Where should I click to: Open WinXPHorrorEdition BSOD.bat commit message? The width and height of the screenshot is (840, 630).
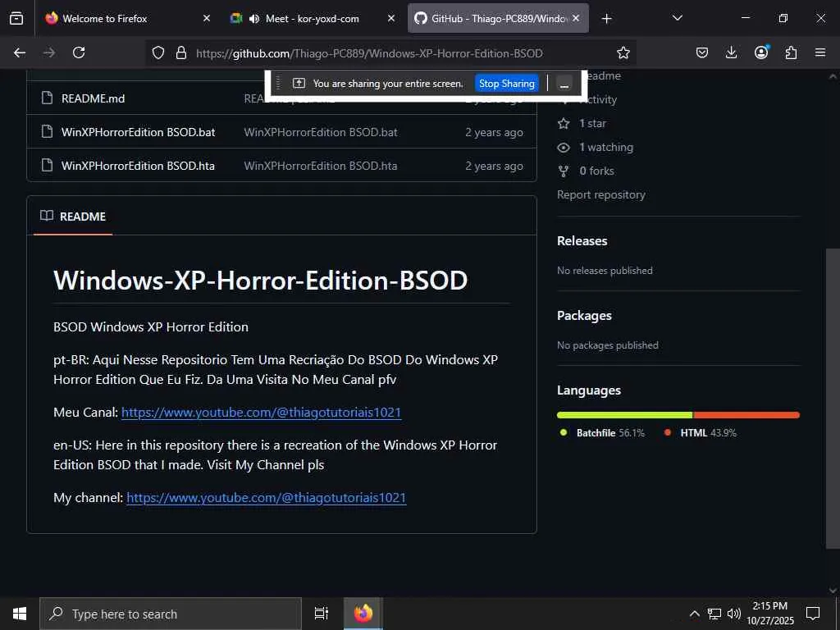321,132
